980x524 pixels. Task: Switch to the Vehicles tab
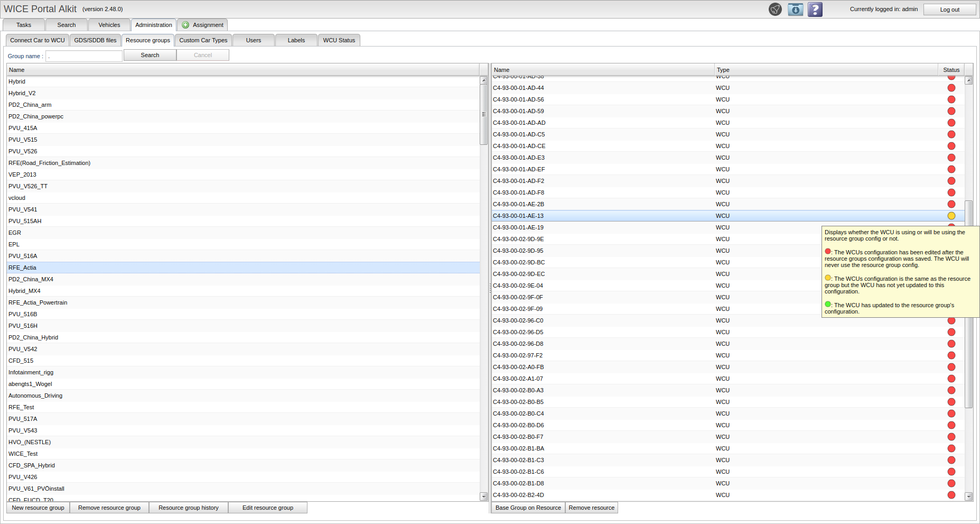pyautogui.click(x=109, y=25)
